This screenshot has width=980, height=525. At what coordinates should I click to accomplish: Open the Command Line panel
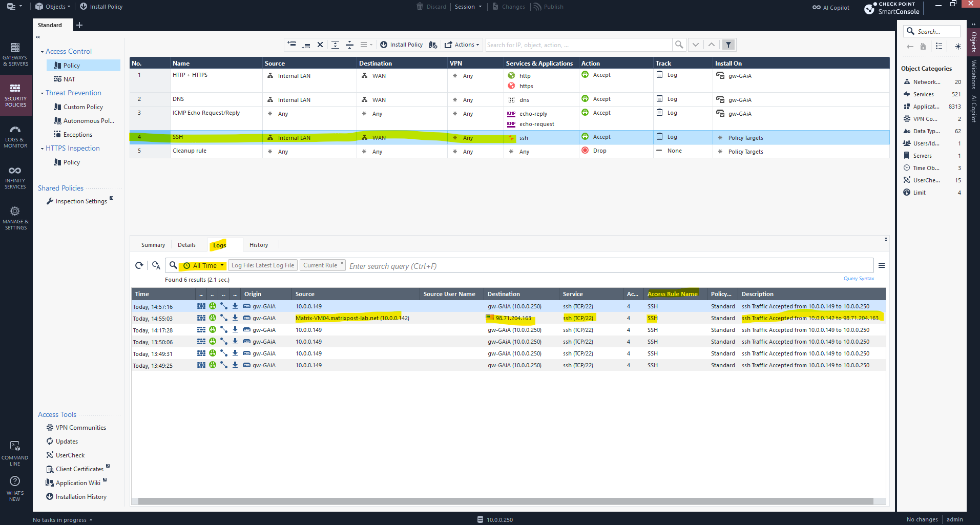click(x=15, y=454)
